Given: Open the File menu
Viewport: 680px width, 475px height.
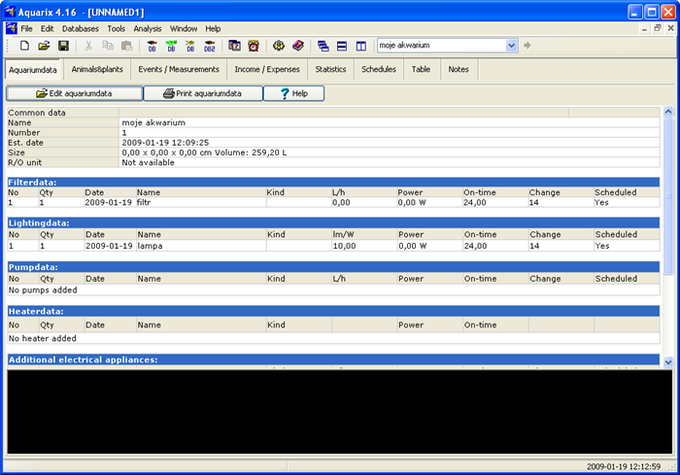Looking at the screenshot, I should point(26,29).
